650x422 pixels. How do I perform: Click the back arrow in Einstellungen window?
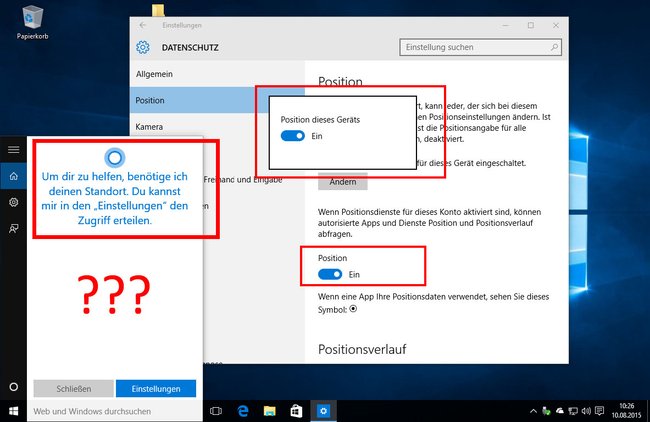(x=143, y=25)
